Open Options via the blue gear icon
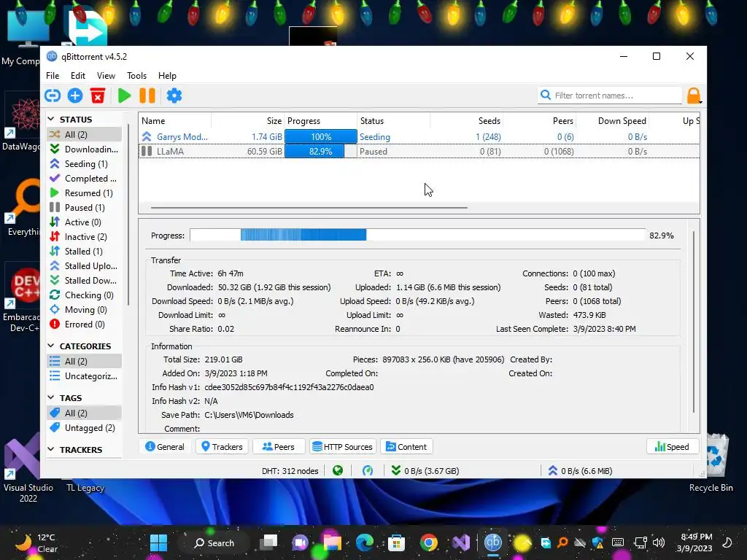This screenshot has width=747, height=560. point(174,96)
